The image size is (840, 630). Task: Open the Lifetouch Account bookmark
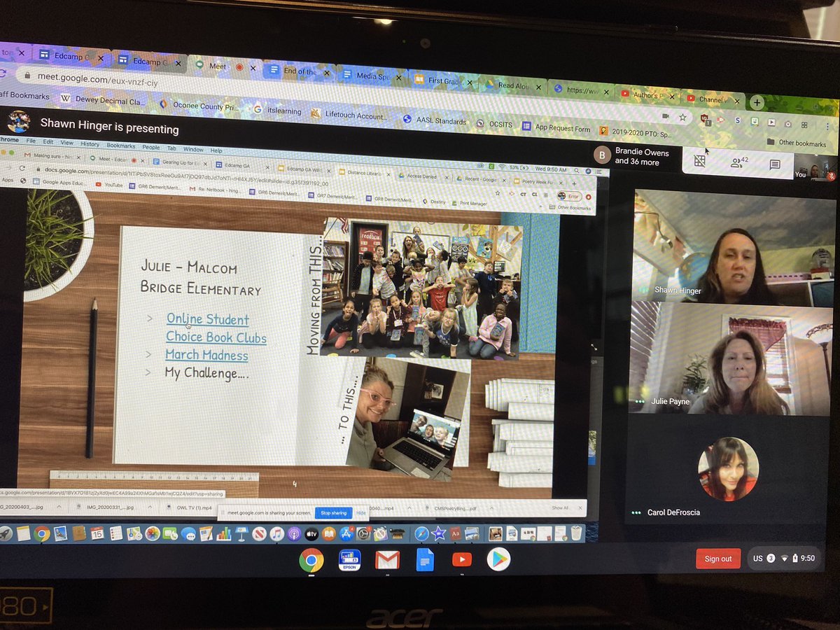pyautogui.click(x=350, y=115)
